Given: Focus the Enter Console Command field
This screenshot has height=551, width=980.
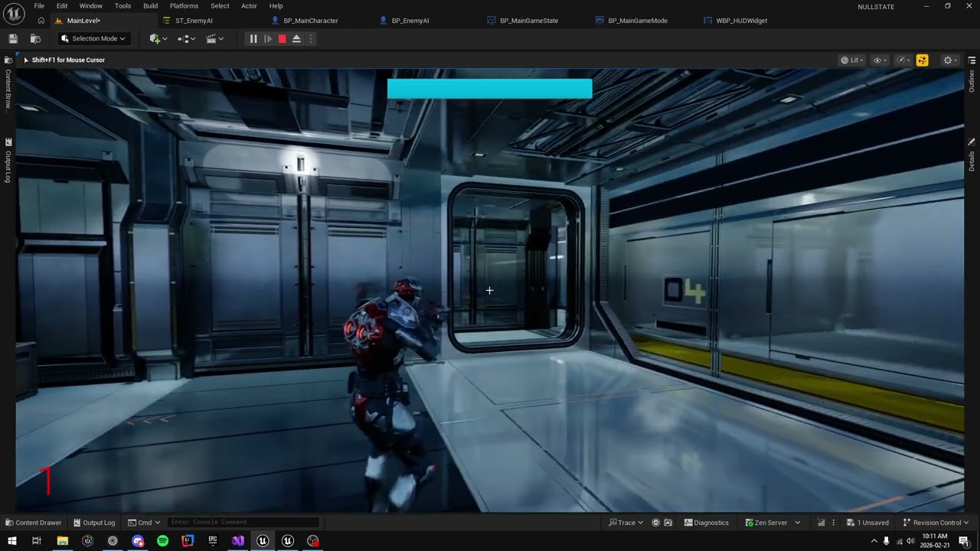Looking at the screenshot, I should click(243, 523).
